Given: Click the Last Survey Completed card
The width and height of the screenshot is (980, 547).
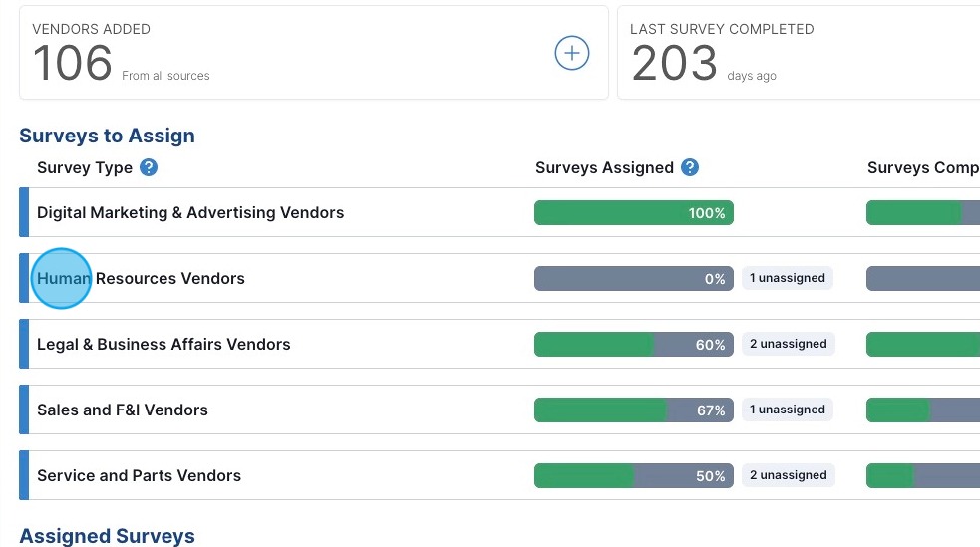Looking at the screenshot, I should pyautogui.click(x=798, y=53).
